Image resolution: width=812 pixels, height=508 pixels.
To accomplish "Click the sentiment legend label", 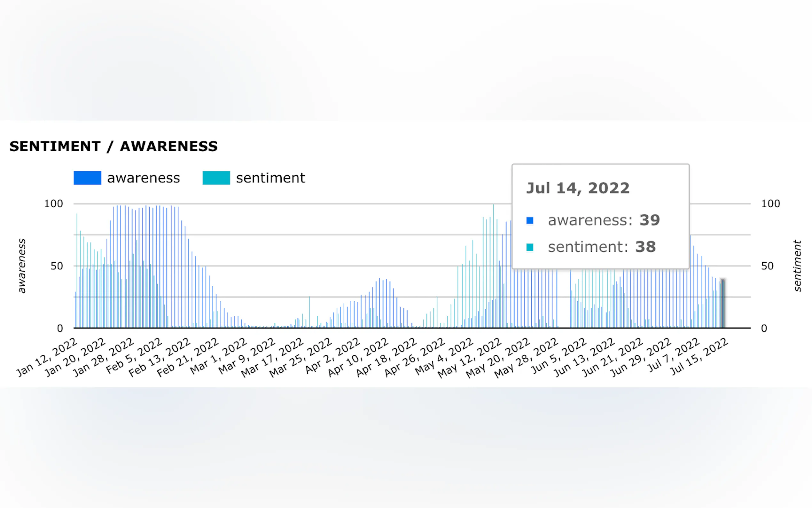I will click(270, 178).
